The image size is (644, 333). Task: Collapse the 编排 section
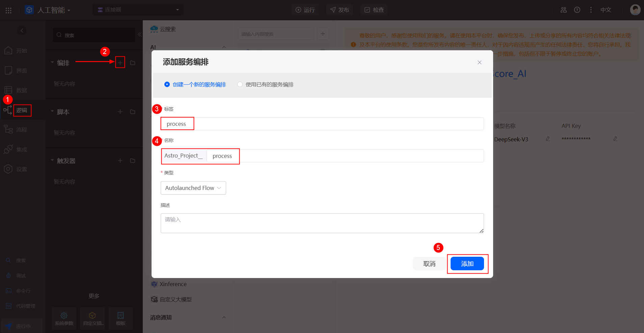52,62
